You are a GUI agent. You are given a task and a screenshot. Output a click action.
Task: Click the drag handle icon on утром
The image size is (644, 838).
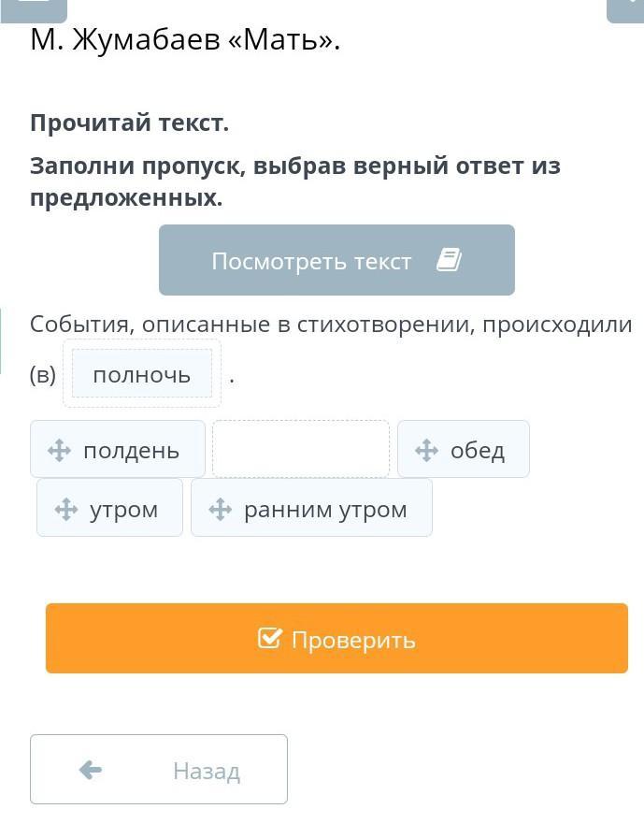pos(65,509)
